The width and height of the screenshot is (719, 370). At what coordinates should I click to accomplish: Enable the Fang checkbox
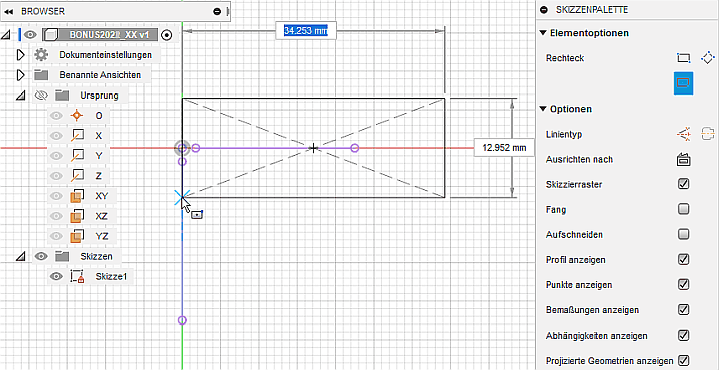683,210
